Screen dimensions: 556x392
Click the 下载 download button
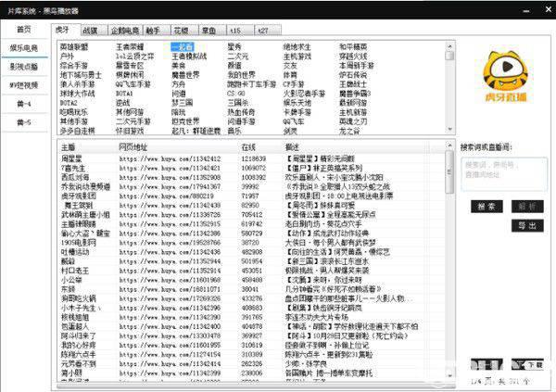527,364
